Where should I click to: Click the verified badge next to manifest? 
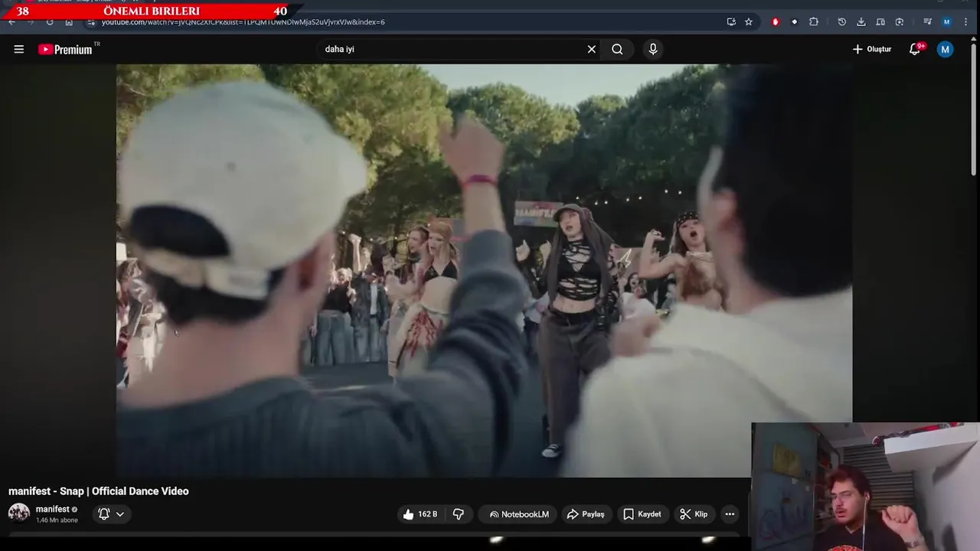[x=74, y=510]
